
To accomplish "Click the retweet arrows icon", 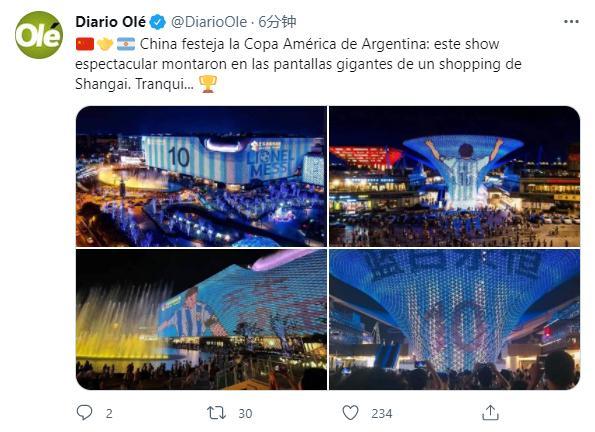I will pos(216,413).
